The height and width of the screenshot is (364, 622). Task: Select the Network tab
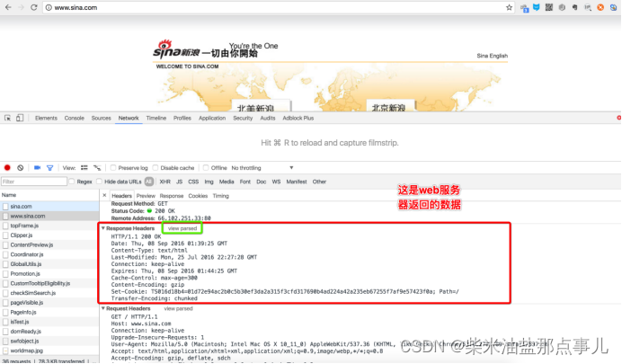pyautogui.click(x=129, y=118)
